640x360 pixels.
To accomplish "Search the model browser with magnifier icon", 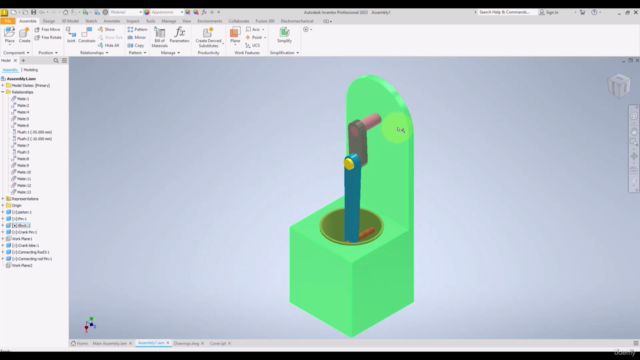I will coord(56,60).
